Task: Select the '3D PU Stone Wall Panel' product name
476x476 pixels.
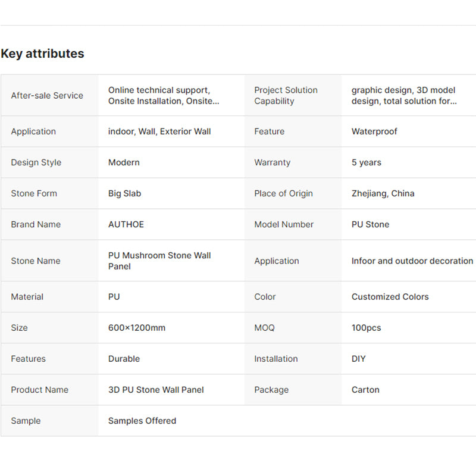Action: [156, 390]
